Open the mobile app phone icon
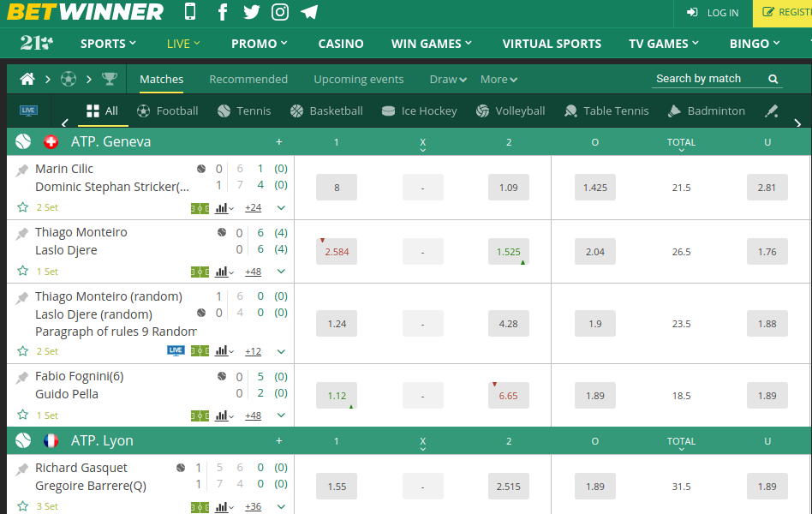This screenshot has height=514, width=812. coord(190,11)
